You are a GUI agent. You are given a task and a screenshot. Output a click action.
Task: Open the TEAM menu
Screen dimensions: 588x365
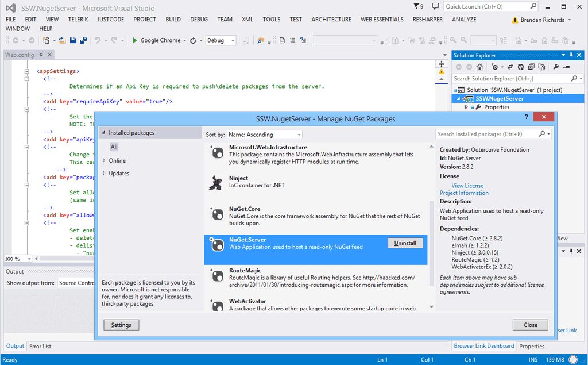[225, 19]
